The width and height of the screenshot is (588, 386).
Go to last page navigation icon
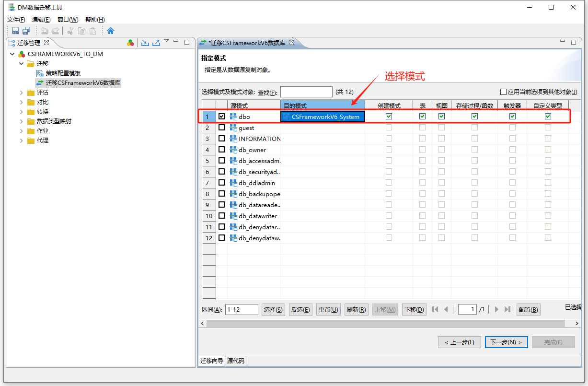(507, 309)
